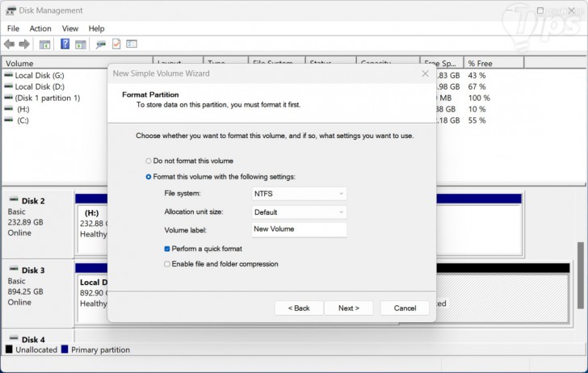
Task: Click the blue Primary partition legend swatch
Action: coord(65,350)
